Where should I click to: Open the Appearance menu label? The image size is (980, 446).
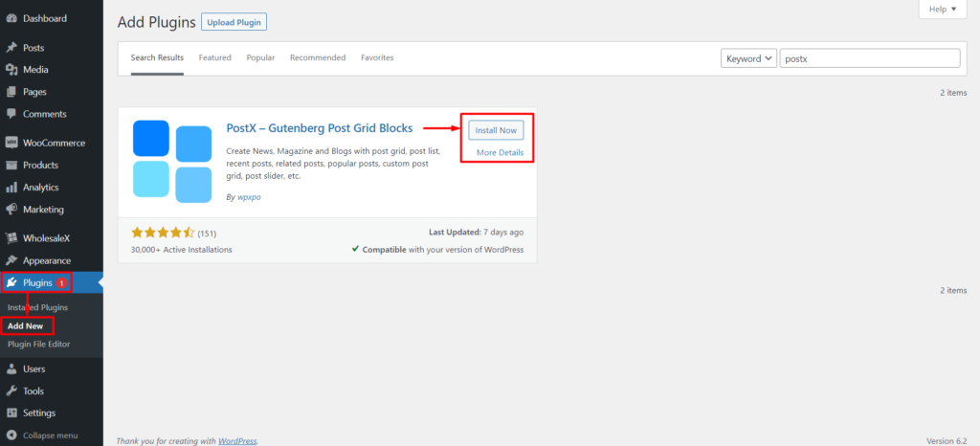pyautogui.click(x=47, y=260)
